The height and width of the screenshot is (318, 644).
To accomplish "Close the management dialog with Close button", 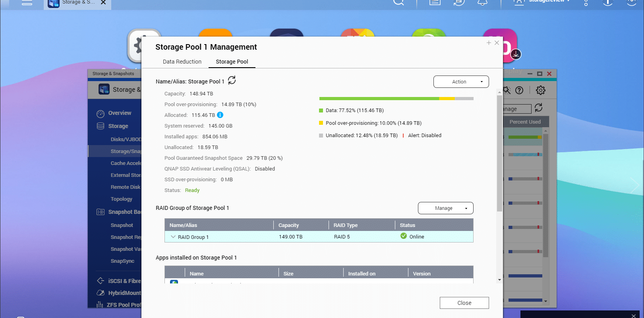I will click(464, 303).
